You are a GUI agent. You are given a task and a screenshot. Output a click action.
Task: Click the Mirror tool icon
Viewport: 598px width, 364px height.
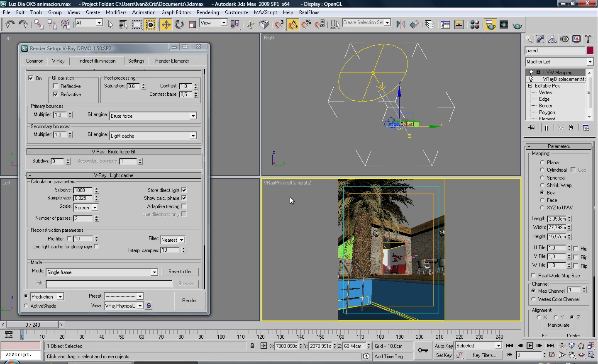click(x=400, y=25)
